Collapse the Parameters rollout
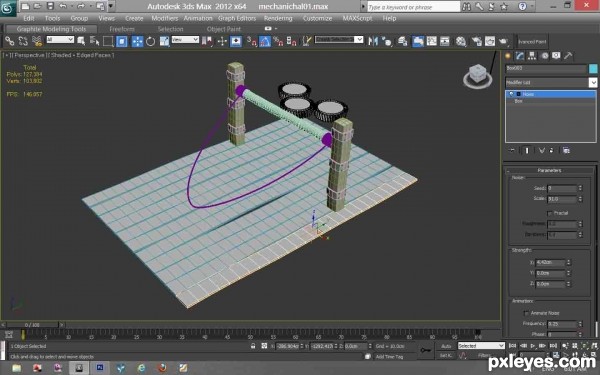This screenshot has width=600, height=375. [x=549, y=170]
